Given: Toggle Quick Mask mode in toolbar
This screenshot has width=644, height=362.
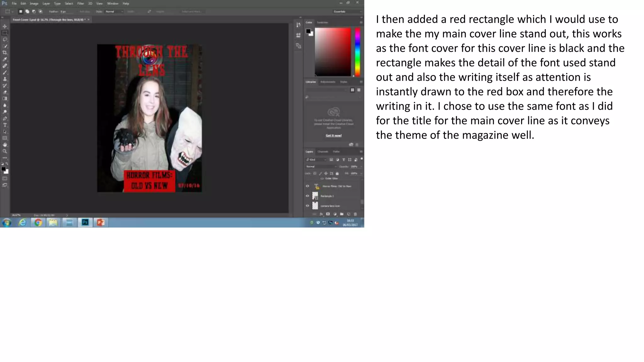Looking at the screenshot, I should tap(5, 178).
